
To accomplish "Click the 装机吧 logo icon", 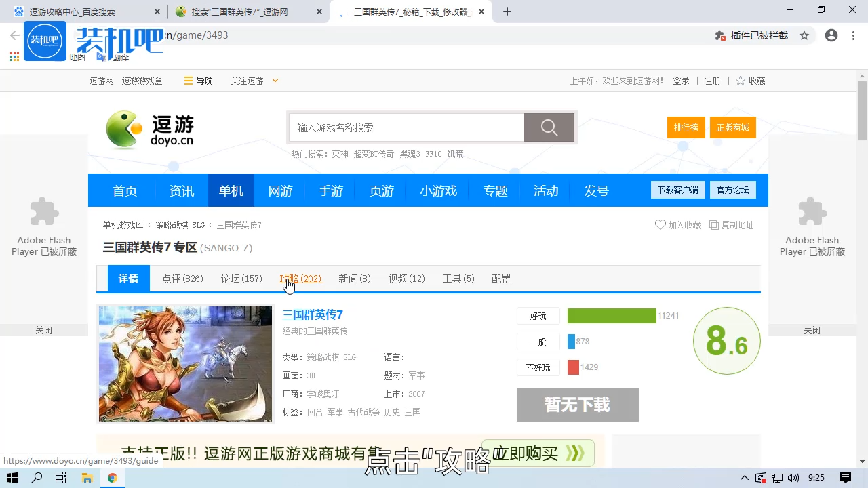I will [x=45, y=41].
